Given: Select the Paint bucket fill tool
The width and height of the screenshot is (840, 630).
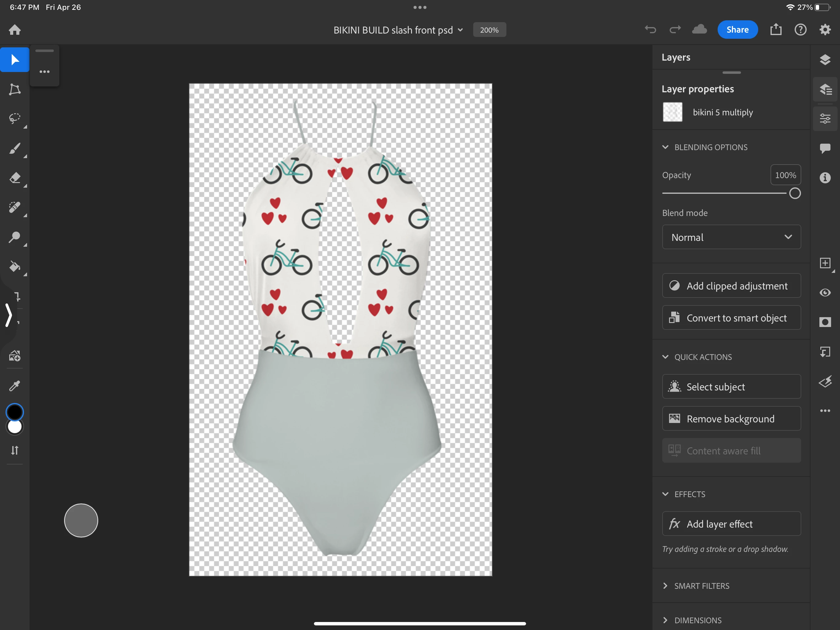Looking at the screenshot, I should [x=14, y=266].
